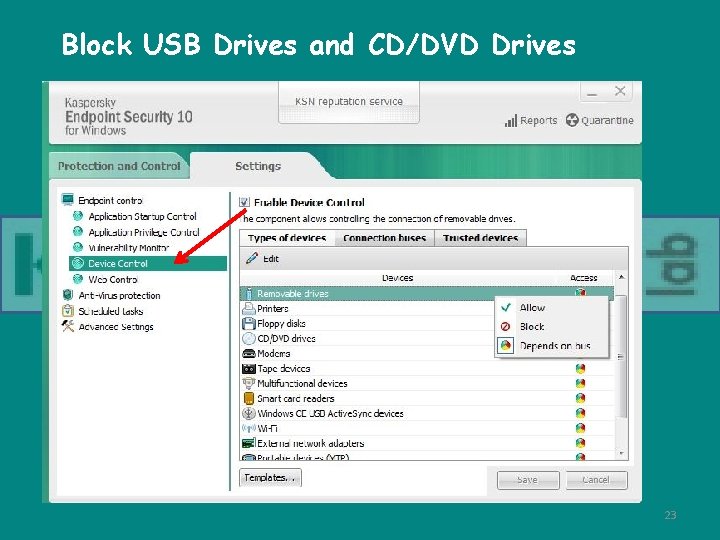Choose Depends on bus option

tap(551, 345)
